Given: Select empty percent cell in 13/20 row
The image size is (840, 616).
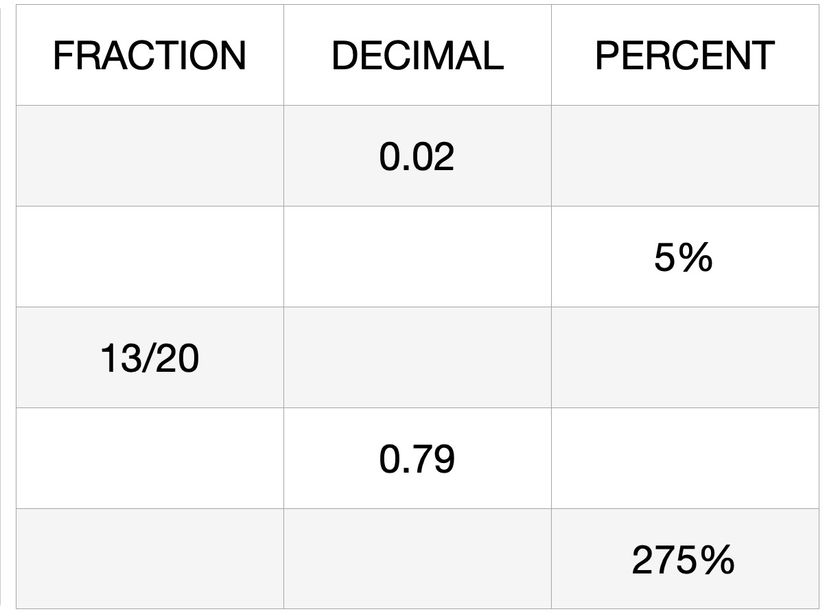Looking at the screenshot, I should tap(685, 358).
